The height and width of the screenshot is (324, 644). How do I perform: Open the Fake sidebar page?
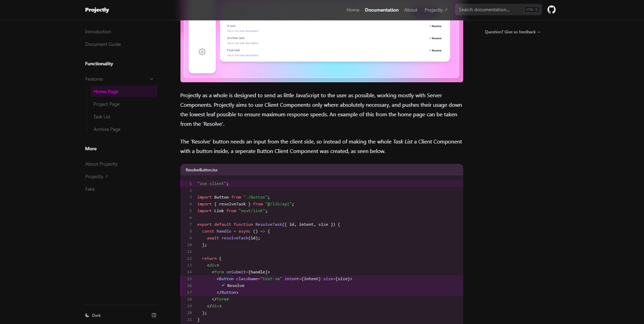point(90,189)
